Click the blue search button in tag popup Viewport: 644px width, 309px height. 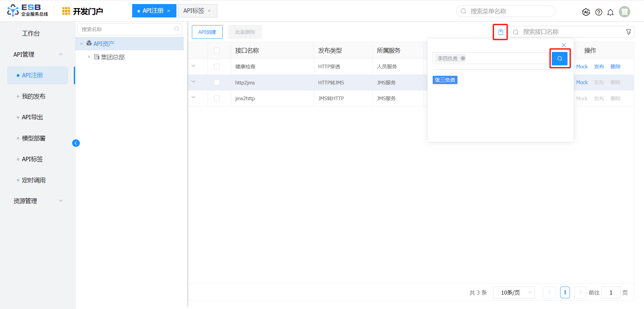point(559,58)
